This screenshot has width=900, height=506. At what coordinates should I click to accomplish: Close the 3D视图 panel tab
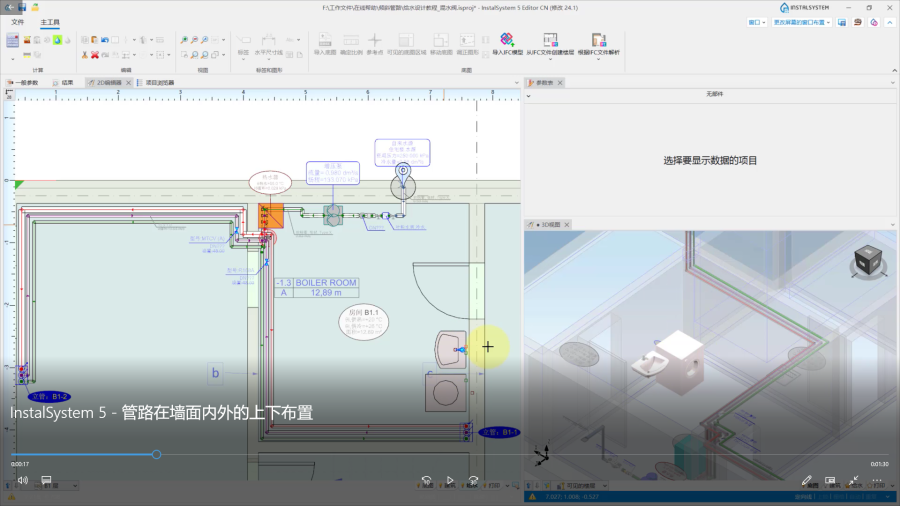(x=567, y=225)
